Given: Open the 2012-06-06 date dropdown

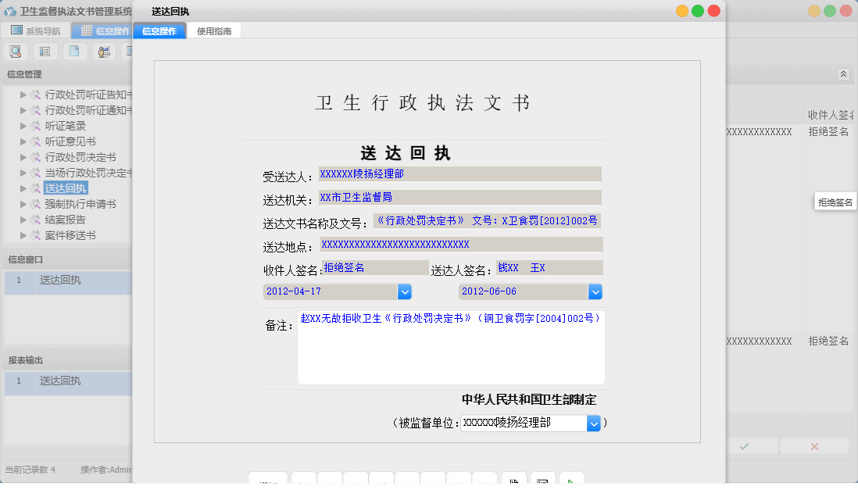Looking at the screenshot, I should point(595,291).
